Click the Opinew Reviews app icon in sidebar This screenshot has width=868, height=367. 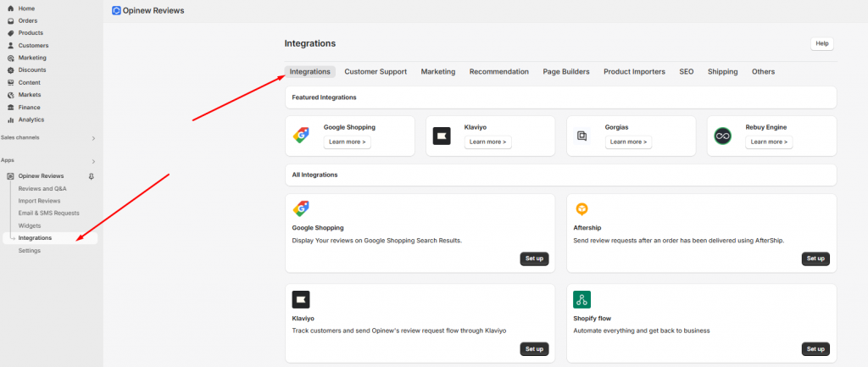10,176
